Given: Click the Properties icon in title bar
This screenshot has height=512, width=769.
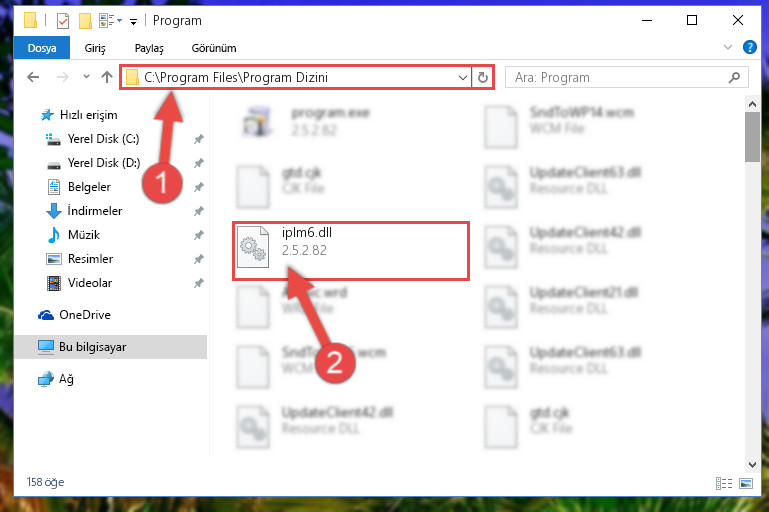Looking at the screenshot, I should tap(63, 21).
